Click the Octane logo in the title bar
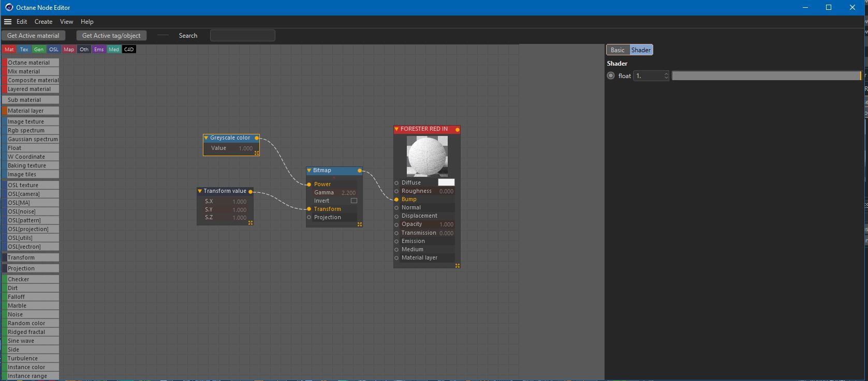Image resolution: width=868 pixels, height=381 pixels. [9, 7]
